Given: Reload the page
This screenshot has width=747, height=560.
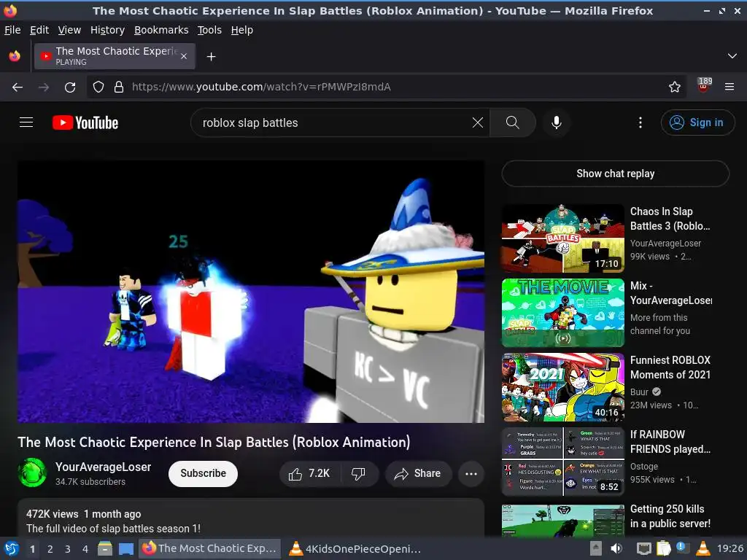Looking at the screenshot, I should pyautogui.click(x=70, y=87).
